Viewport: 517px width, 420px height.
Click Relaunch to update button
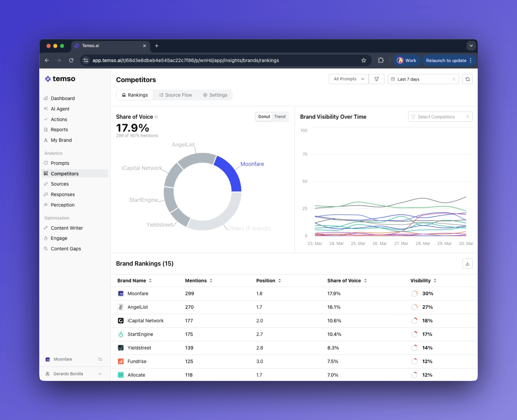pyautogui.click(x=446, y=60)
